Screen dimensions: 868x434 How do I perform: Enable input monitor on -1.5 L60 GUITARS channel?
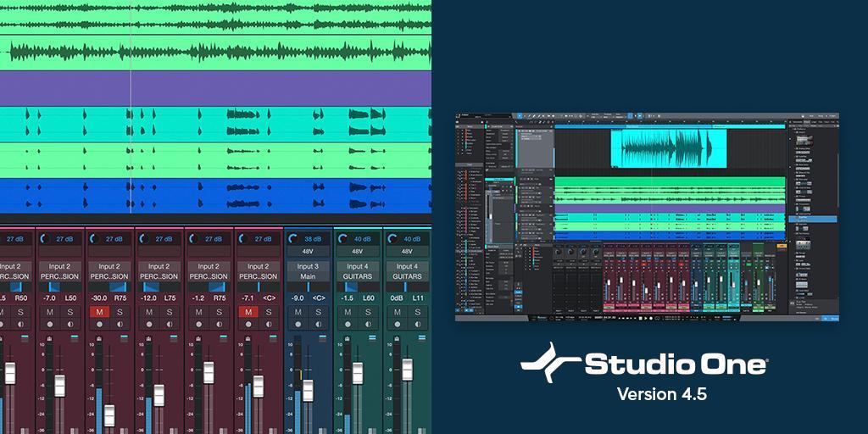(x=368, y=325)
